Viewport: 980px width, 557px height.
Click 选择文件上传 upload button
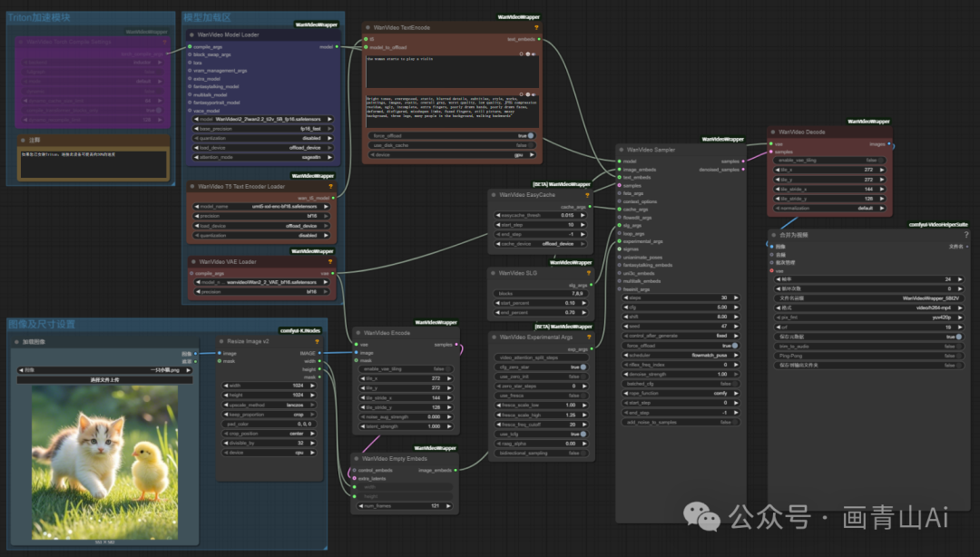pyautogui.click(x=104, y=379)
